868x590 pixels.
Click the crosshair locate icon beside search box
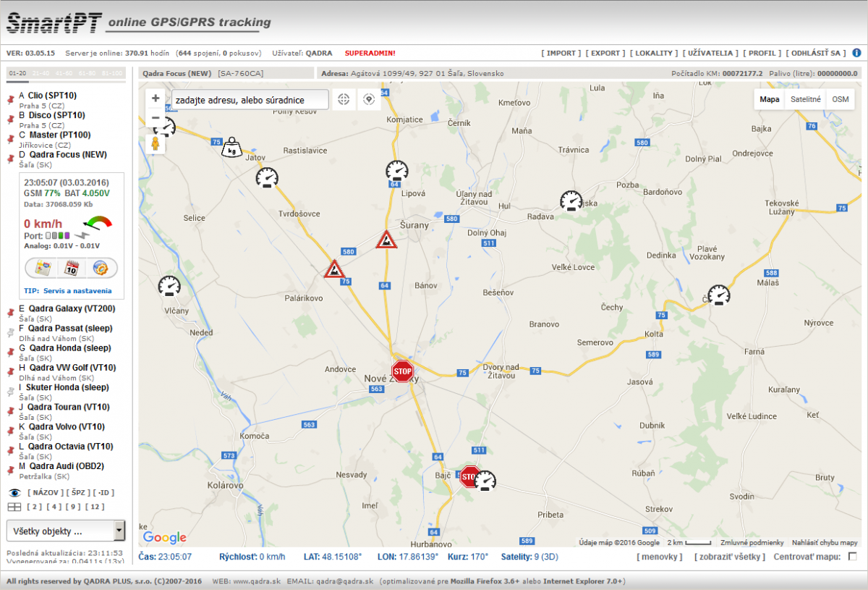(x=344, y=99)
